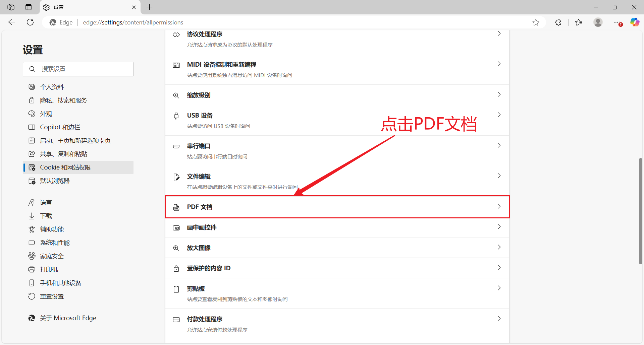Click the 打印机 sidebar icon
Viewport: 644px width, 345px height.
coord(32,269)
